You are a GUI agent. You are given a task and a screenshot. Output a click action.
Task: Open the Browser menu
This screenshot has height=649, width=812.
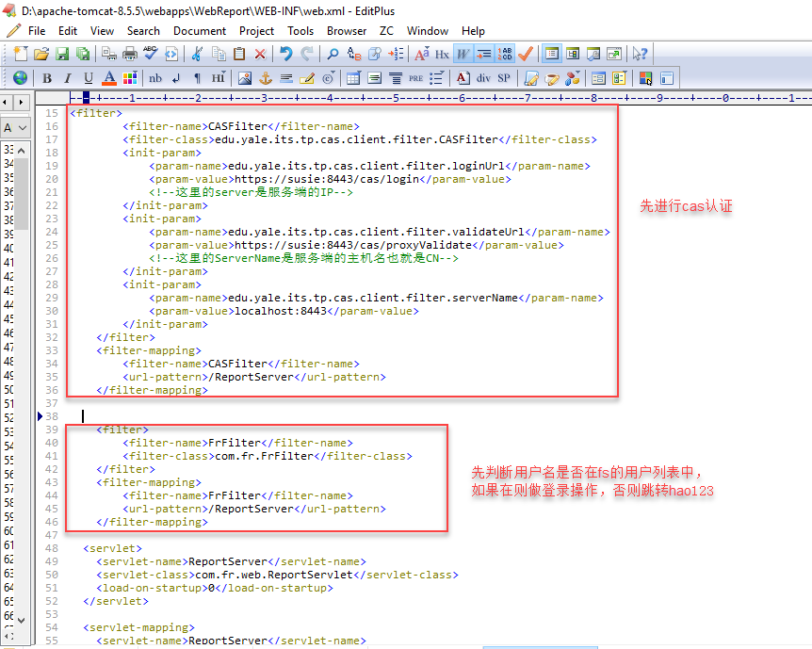[347, 31]
